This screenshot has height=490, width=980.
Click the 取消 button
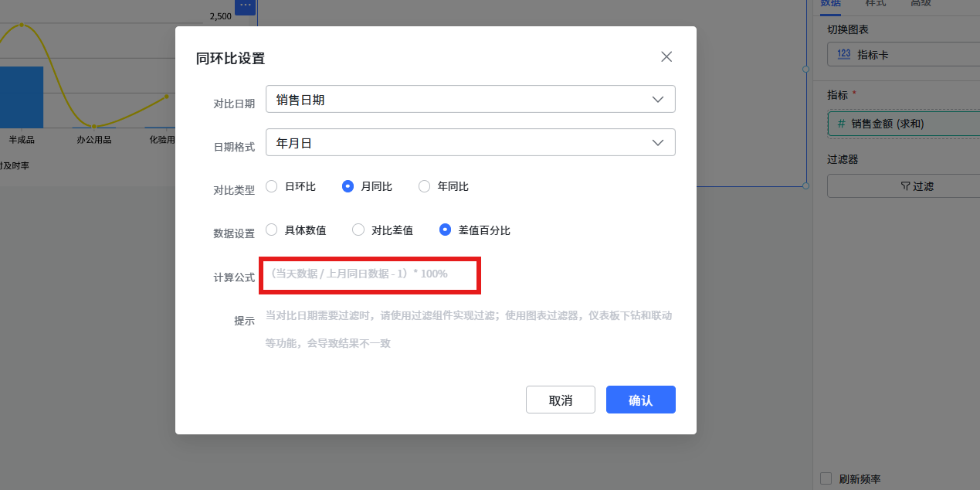coord(560,400)
